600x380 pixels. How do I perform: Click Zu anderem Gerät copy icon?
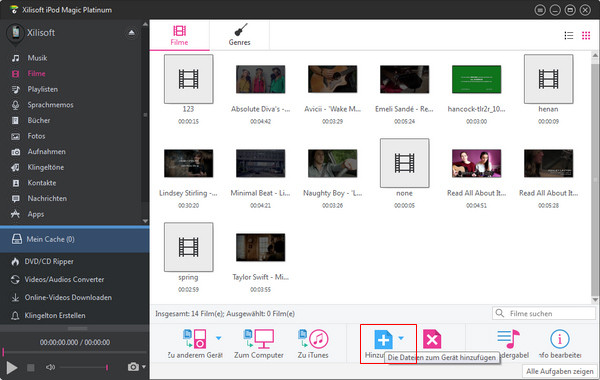(x=195, y=339)
